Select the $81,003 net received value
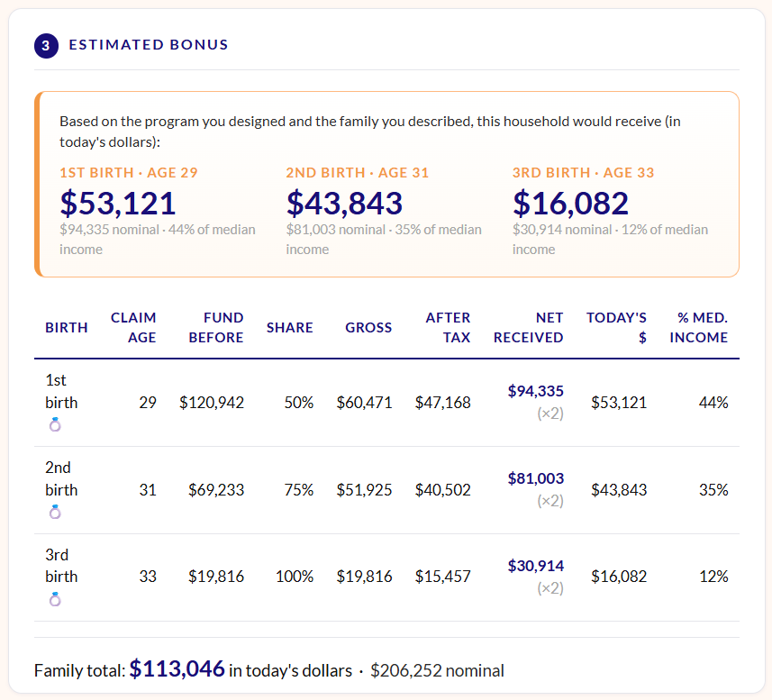 pos(536,478)
